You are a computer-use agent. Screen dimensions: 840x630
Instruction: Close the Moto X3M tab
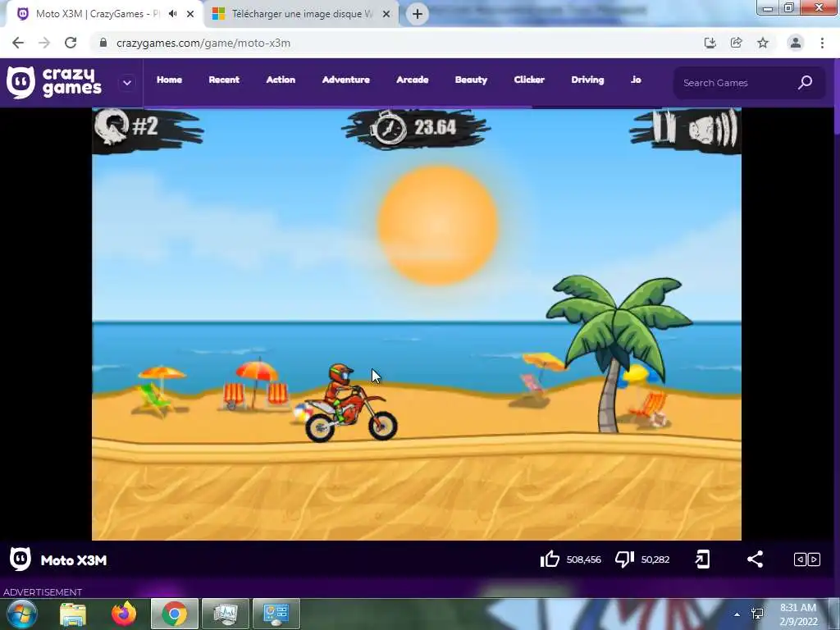tap(190, 14)
